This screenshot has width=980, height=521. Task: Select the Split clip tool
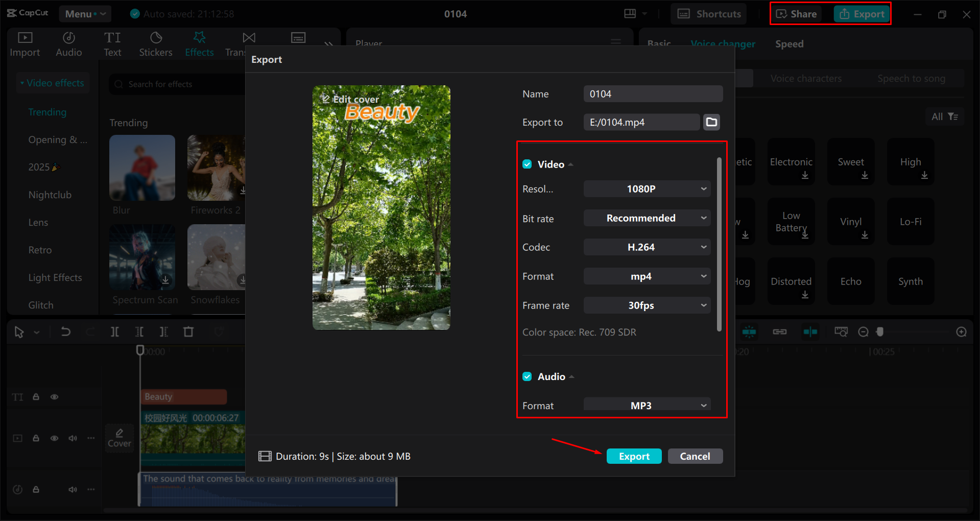click(115, 331)
